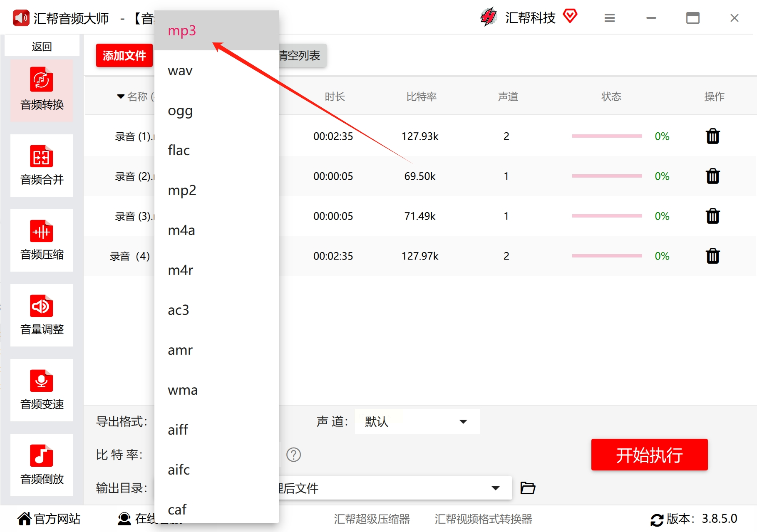
Task: Select wav from the format list
Action: (216, 70)
